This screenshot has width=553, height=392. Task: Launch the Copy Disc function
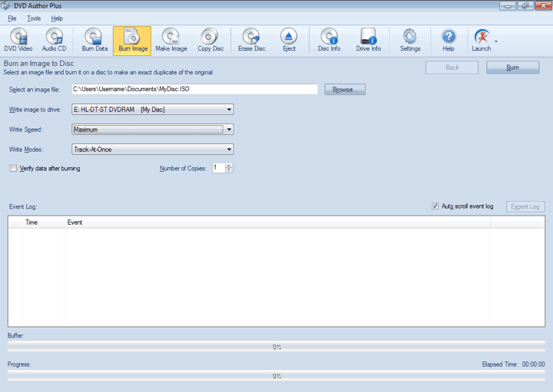click(x=210, y=40)
